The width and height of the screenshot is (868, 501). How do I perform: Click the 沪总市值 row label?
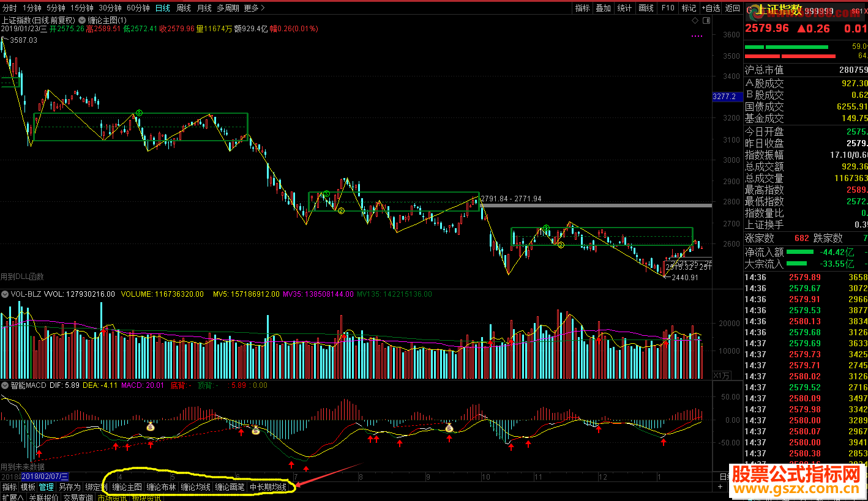[764, 70]
